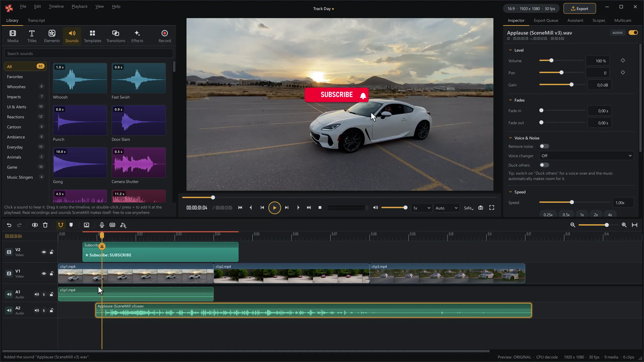
Task: Hide the V2 video track
Action: pos(44,252)
